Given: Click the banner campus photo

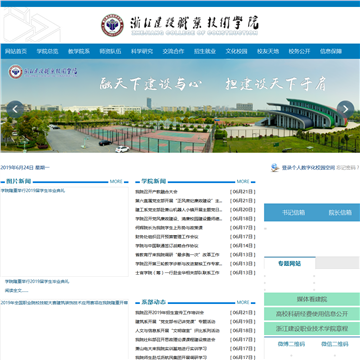Looking at the screenshot, I should (x=180, y=106).
